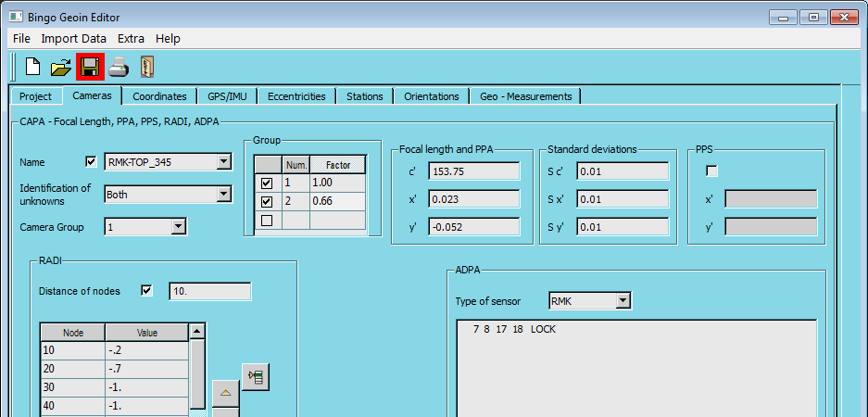
Task: Maximize the Bingo Geoin Editor window
Action: coord(813,18)
